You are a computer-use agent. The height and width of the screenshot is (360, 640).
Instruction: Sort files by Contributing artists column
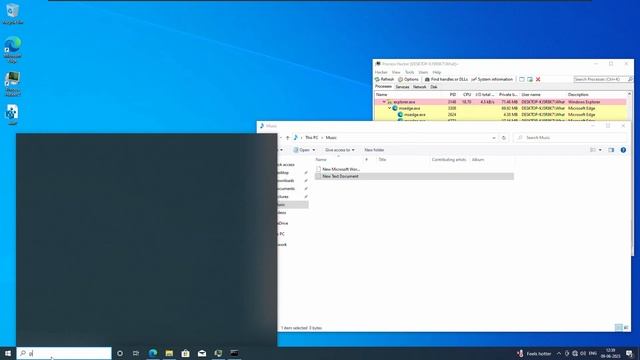[449, 160]
